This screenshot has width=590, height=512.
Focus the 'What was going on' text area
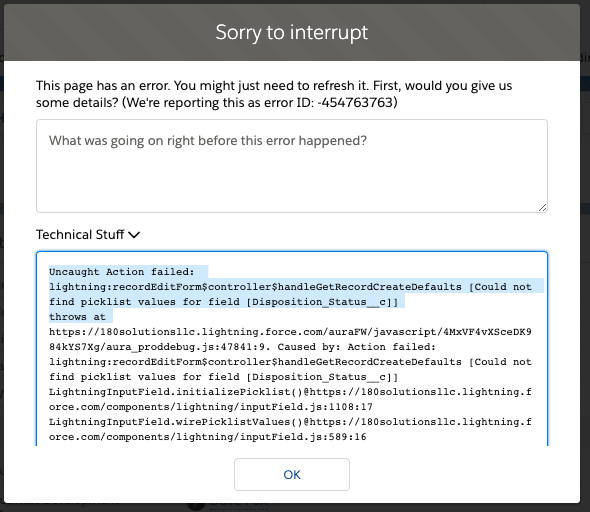(292, 166)
